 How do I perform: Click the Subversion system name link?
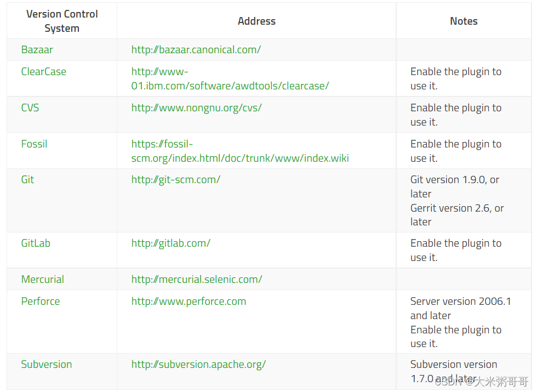(46, 364)
